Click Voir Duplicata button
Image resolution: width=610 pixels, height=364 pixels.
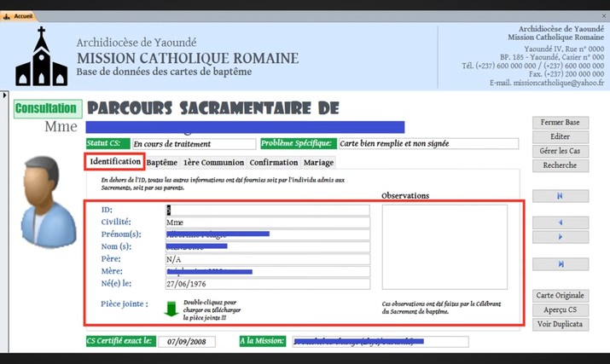click(561, 324)
